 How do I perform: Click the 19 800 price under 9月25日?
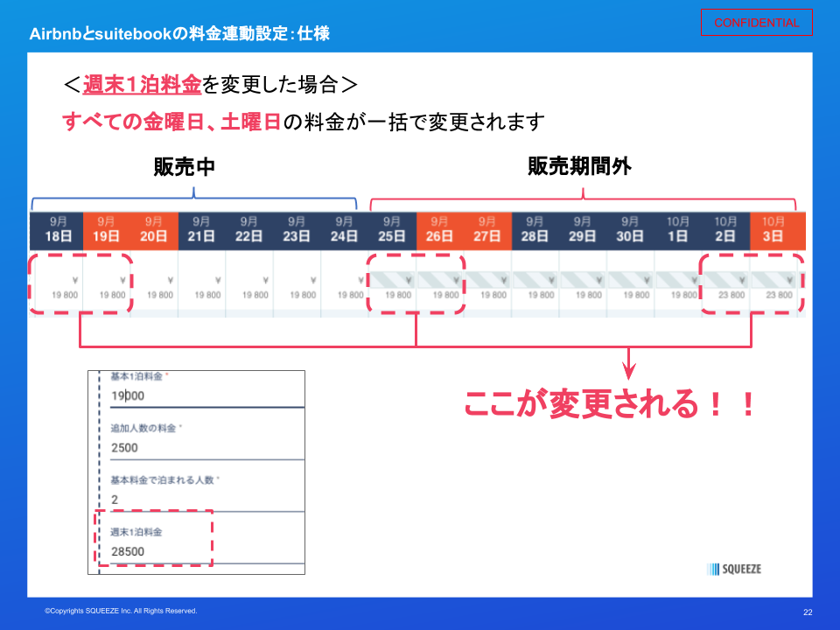(399, 295)
